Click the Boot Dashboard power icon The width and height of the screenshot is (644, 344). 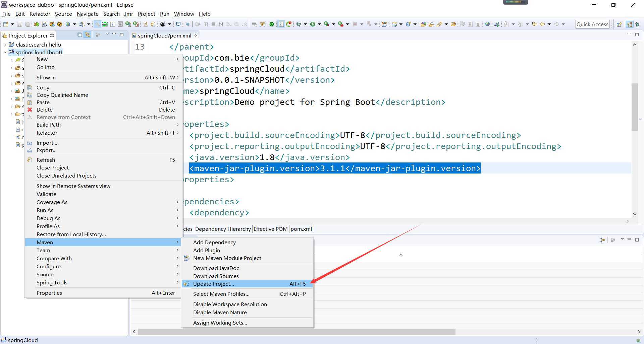click(272, 24)
